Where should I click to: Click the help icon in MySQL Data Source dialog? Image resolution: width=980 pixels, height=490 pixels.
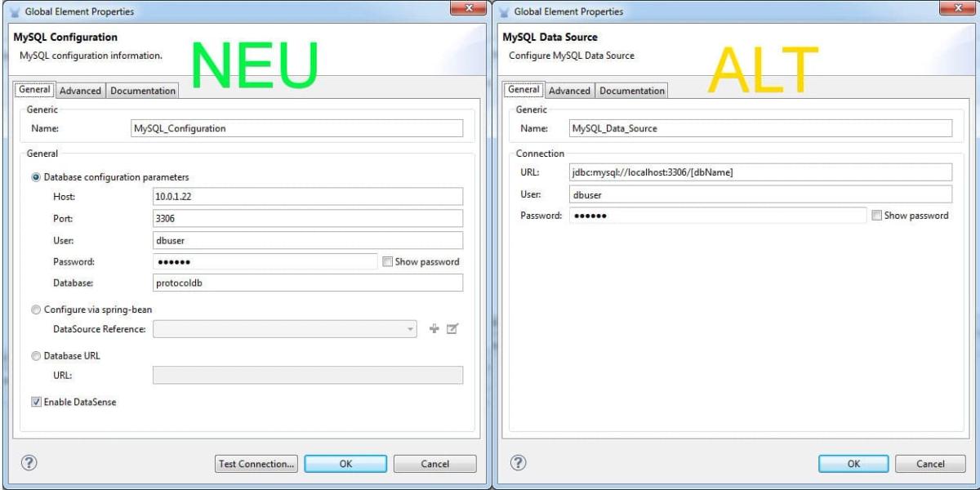(x=519, y=463)
